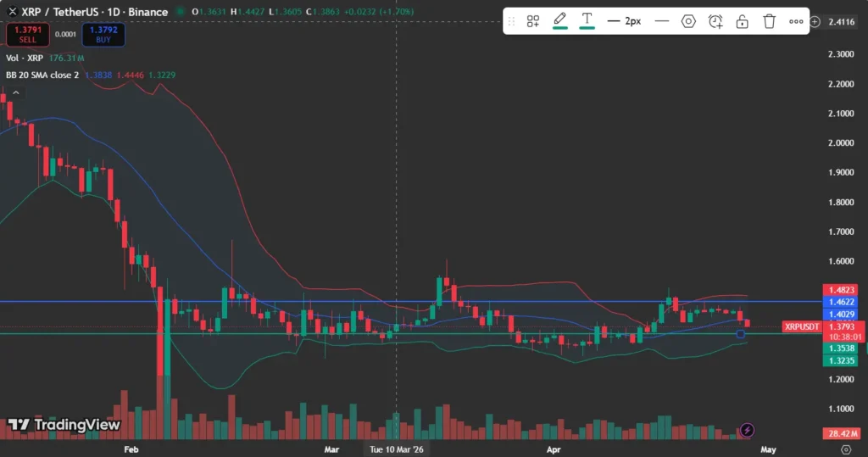Change line color with the pencil icon

(559, 20)
